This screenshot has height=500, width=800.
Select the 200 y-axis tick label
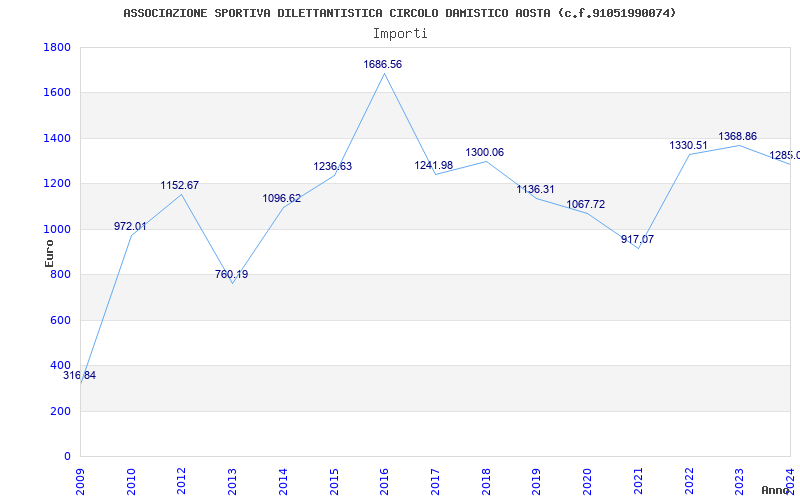pos(61,411)
